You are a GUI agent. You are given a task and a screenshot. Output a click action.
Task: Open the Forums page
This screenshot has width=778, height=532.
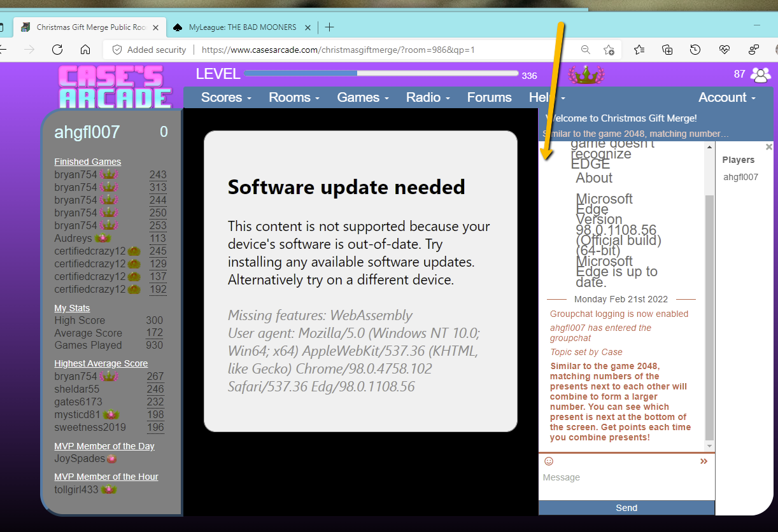[x=490, y=97]
